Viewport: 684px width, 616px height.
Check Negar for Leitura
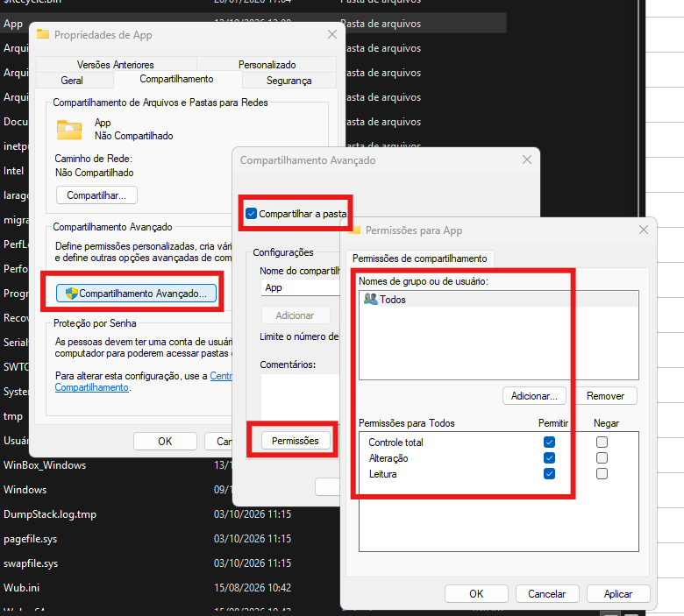click(602, 473)
